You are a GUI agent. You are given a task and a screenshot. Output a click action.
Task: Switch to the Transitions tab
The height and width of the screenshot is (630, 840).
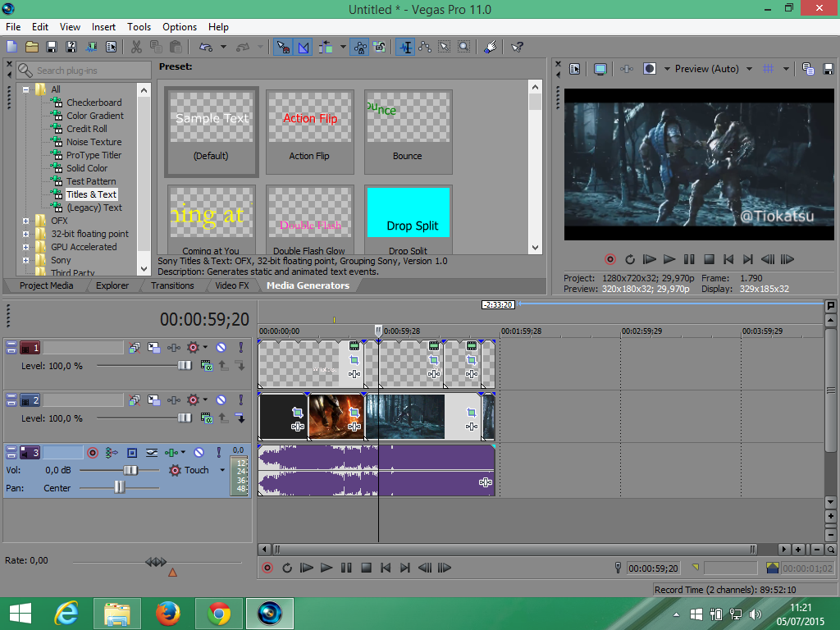click(x=172, y=285)
